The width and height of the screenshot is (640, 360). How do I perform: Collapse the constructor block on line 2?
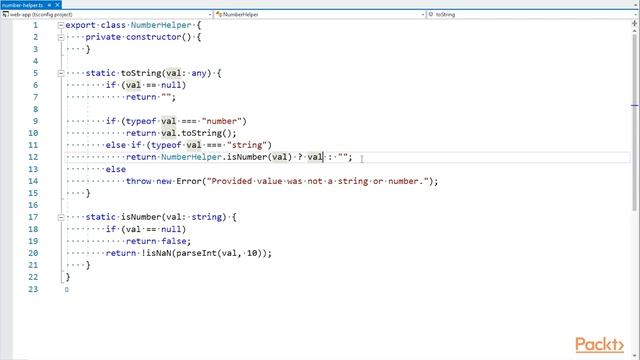coord(61,38)
